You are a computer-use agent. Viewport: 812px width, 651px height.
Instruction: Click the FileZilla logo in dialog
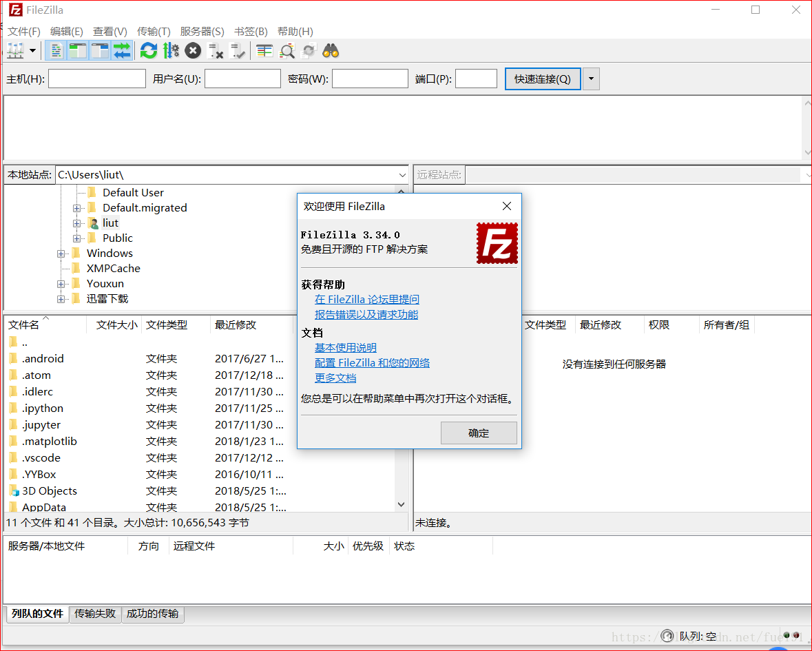click(x=497, y=243)
